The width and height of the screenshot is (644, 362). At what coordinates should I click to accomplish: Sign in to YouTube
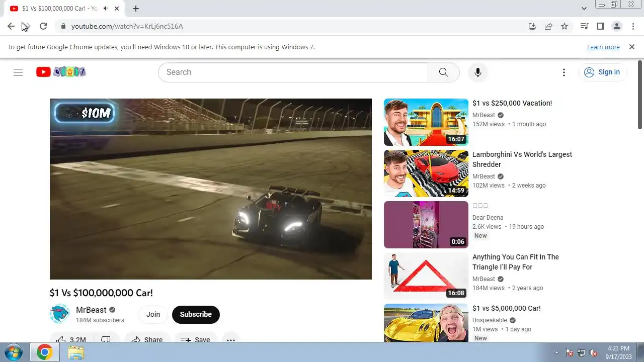[x=602, y=72]
